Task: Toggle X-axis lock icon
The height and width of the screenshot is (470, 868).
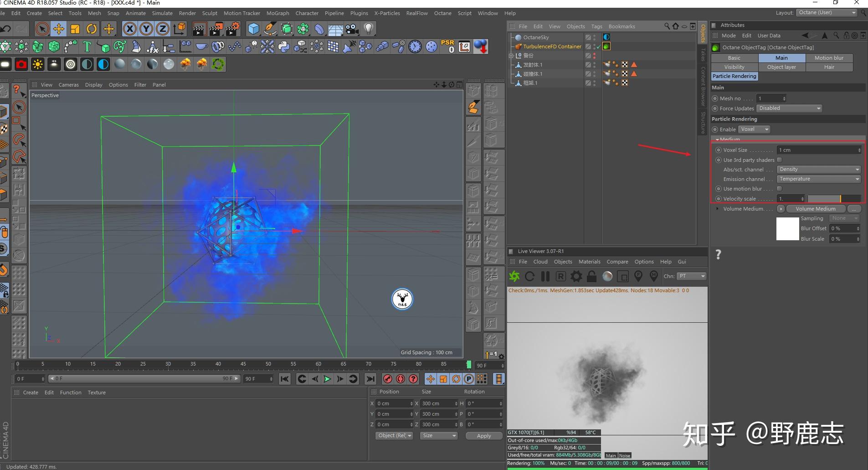Action: pos(130,30)
